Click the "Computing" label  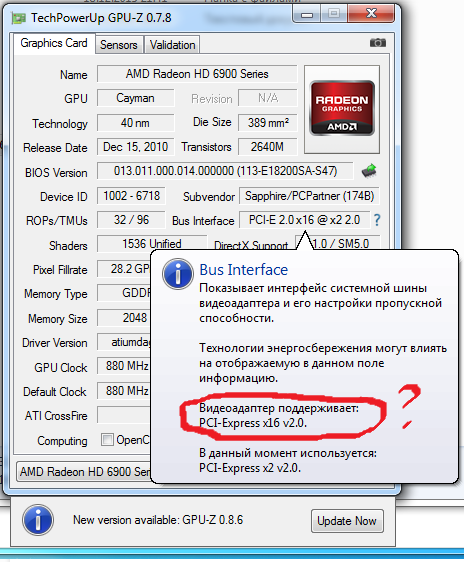pyautogui.click(x=62, y=440)
